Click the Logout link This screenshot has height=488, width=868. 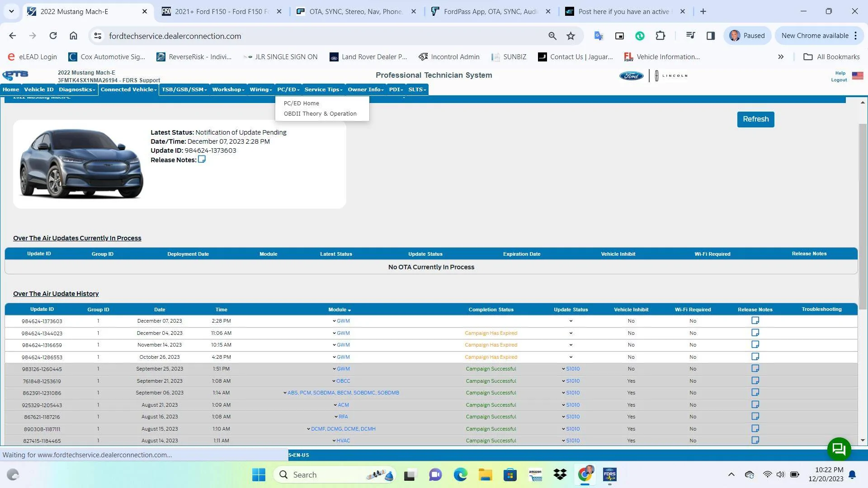(x=839, y=80)
